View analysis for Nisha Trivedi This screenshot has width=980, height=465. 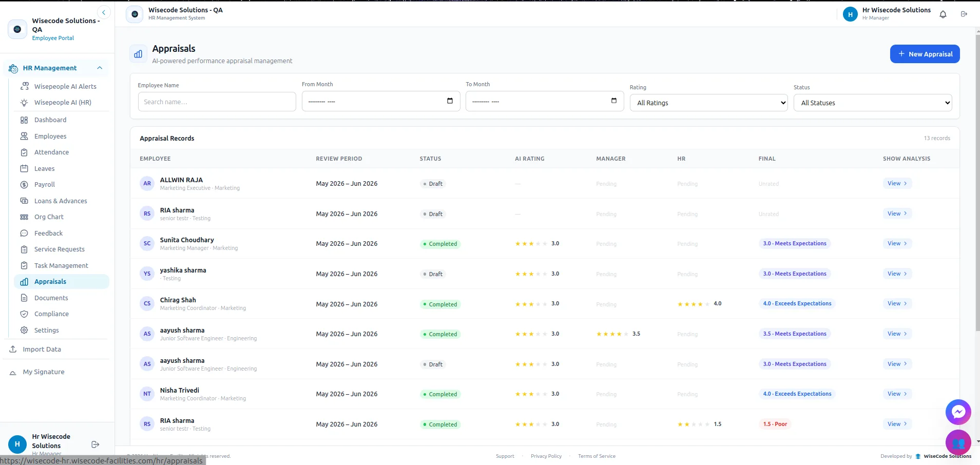pyautogui.click(x=897, y=394)
